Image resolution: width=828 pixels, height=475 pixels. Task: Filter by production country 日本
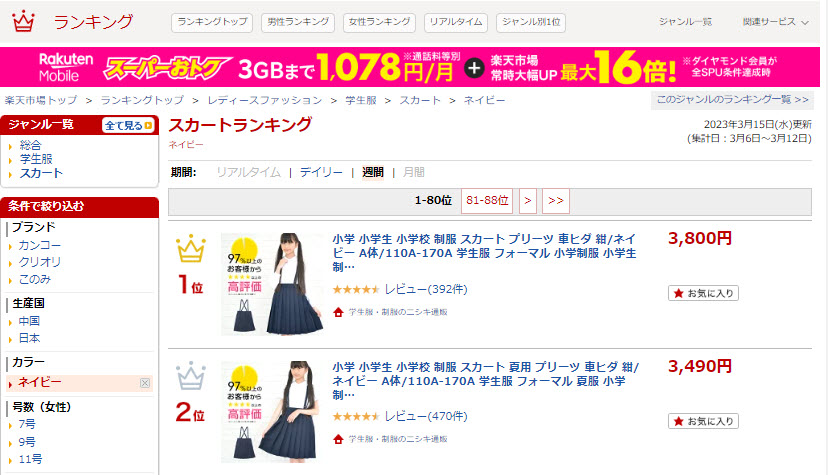tap(30, 338)
